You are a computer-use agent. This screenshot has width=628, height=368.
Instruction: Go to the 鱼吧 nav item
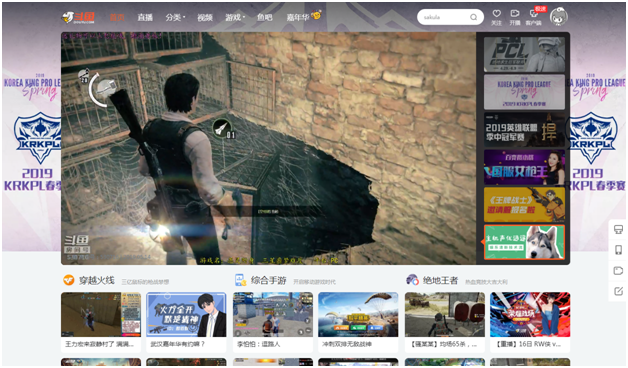264,17
